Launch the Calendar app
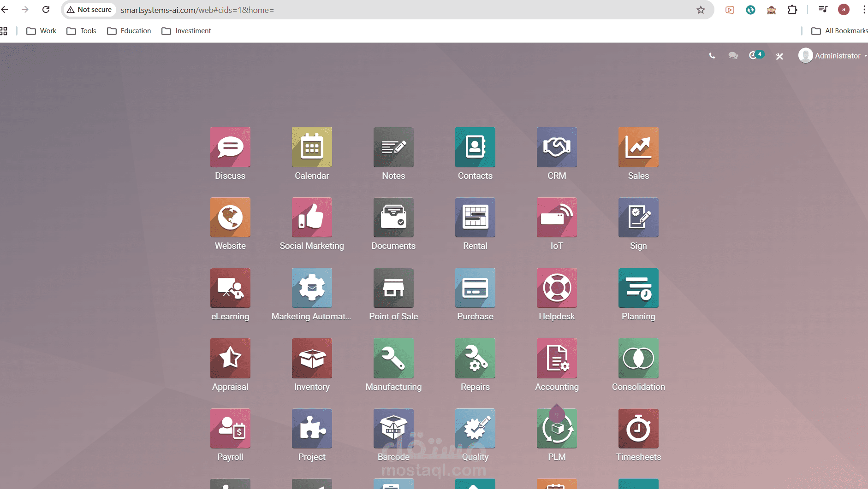This screenshot has height=489, width=868. coord(312,147)
